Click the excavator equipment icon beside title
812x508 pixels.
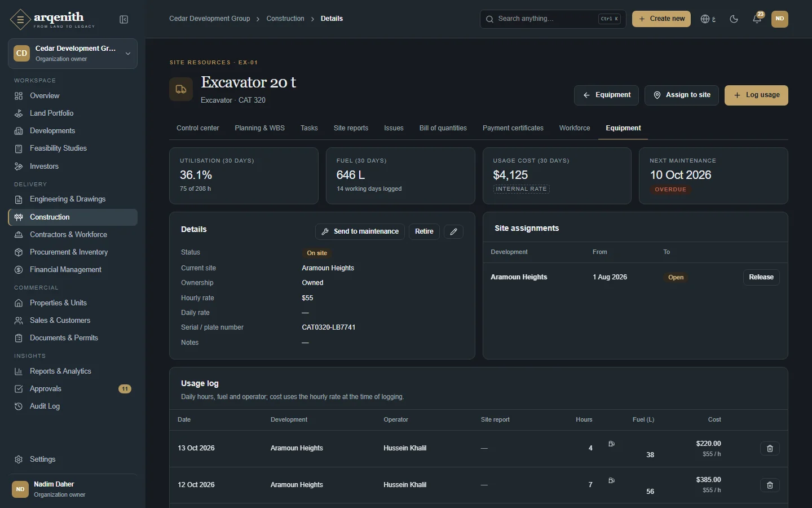(x=181, y=89)
